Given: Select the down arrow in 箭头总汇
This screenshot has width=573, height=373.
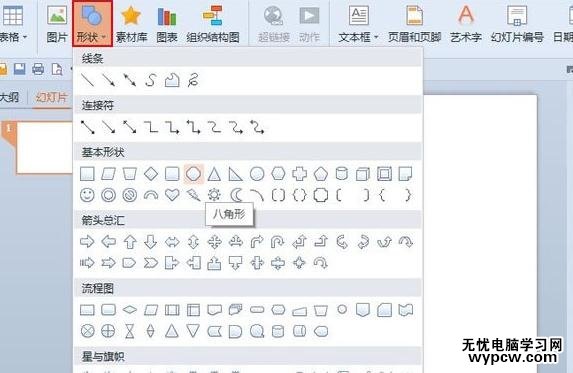Looking at the screenshot, I should pos(151,241).
